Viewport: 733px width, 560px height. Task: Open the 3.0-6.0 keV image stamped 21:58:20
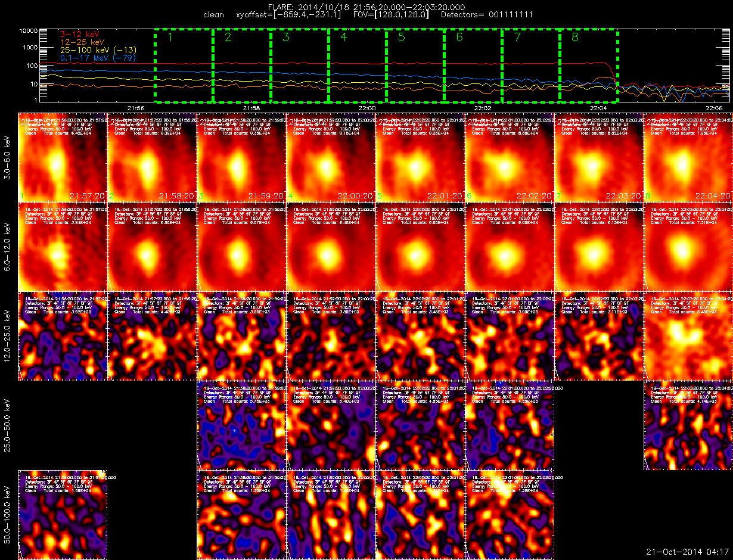pos(152,157)
